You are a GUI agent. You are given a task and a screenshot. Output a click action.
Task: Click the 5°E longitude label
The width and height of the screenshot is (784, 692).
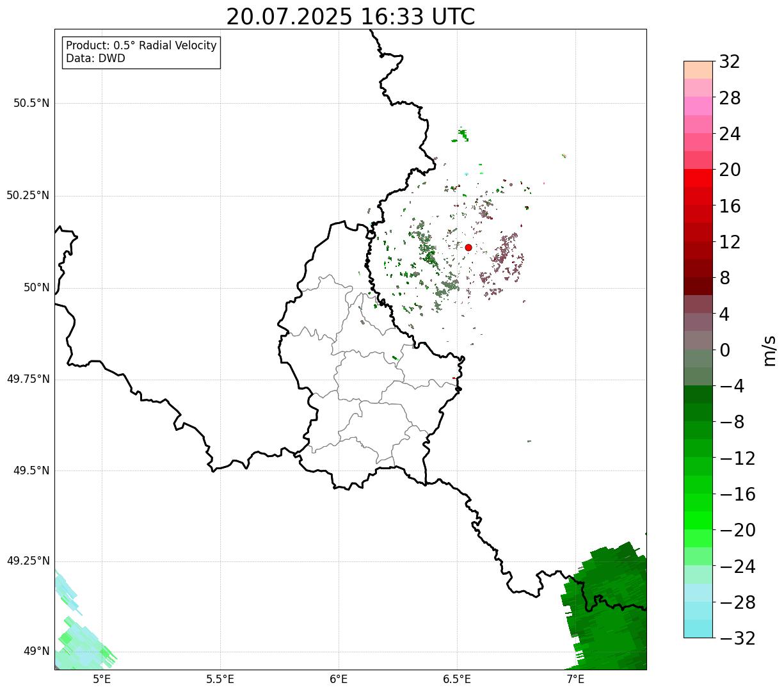coord(102,679)
